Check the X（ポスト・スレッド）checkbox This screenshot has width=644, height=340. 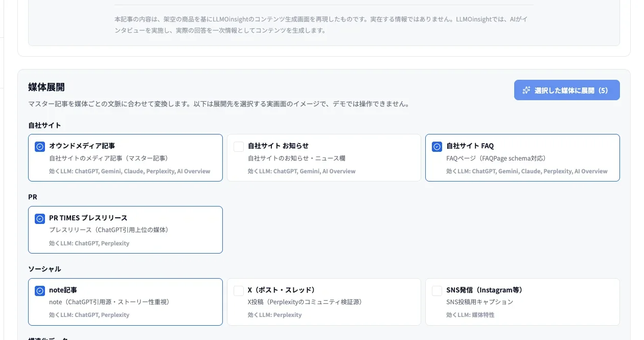pos(239,291)
